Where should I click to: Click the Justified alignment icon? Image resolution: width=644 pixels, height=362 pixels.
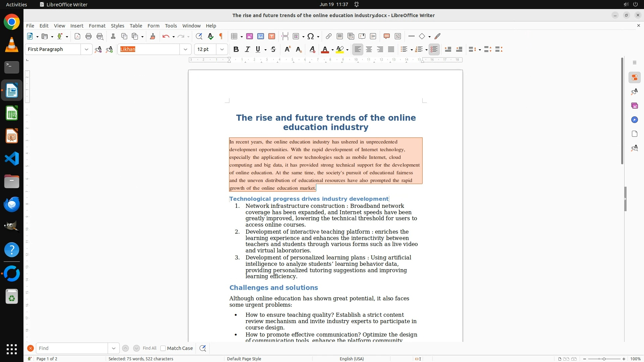391,50
